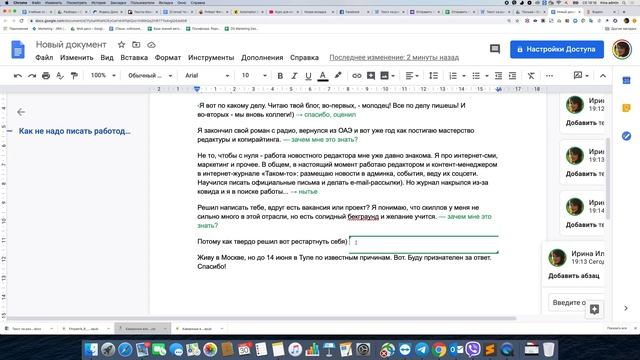Image resolution: width=640 pixels, height=360 pixels.
Task: Apply numbered list formatting
Action: coord(453,76)
